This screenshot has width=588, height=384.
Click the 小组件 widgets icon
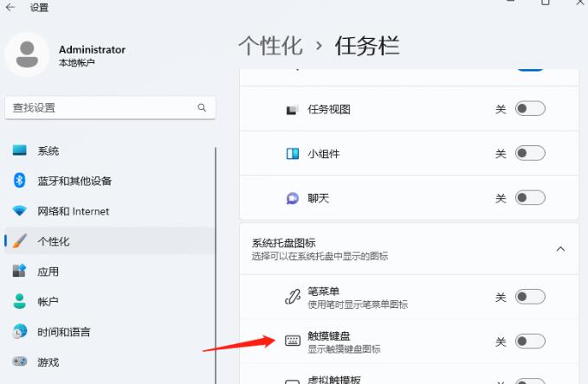tap(293, 154)
